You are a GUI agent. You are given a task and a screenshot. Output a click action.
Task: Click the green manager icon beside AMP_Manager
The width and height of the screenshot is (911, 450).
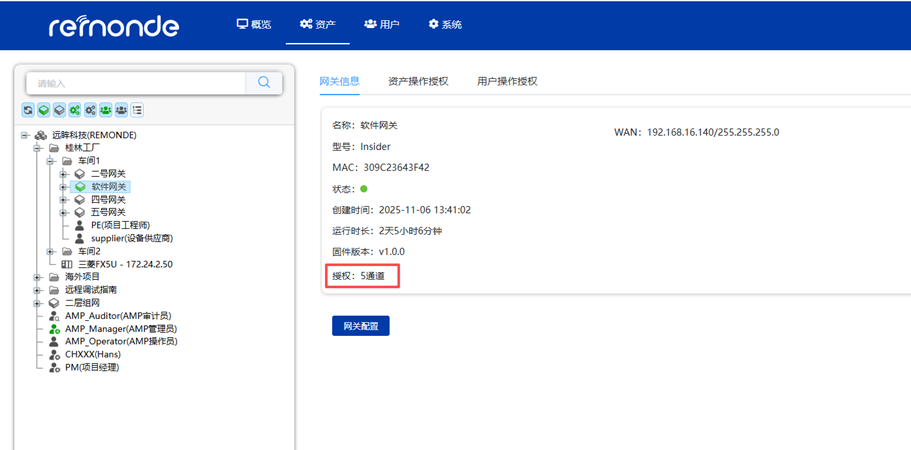(x=54, y=329)
